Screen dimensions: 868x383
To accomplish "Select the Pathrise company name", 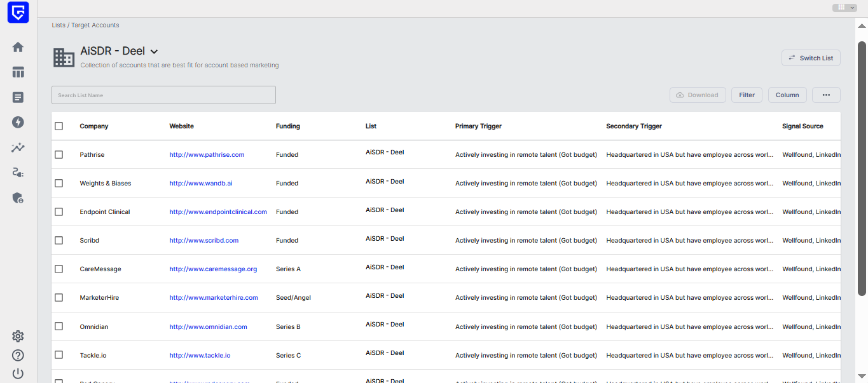I will pos(92,155).
